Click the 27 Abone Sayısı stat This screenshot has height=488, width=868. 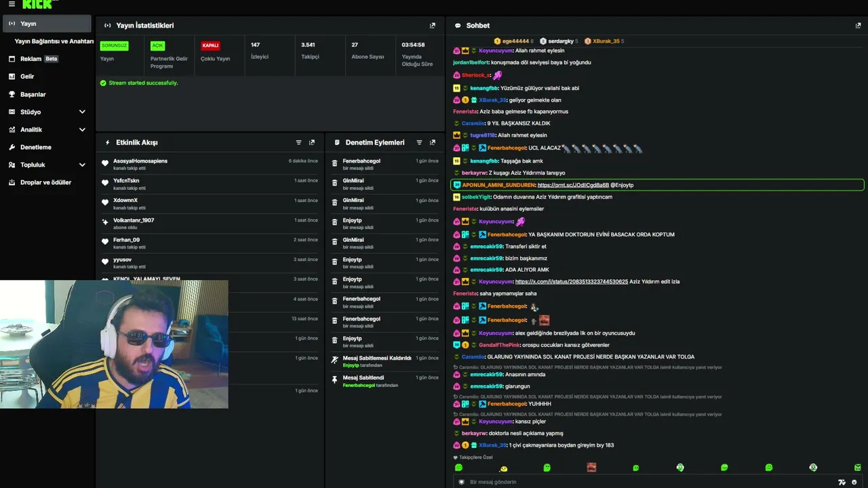[x=368, y=51]
